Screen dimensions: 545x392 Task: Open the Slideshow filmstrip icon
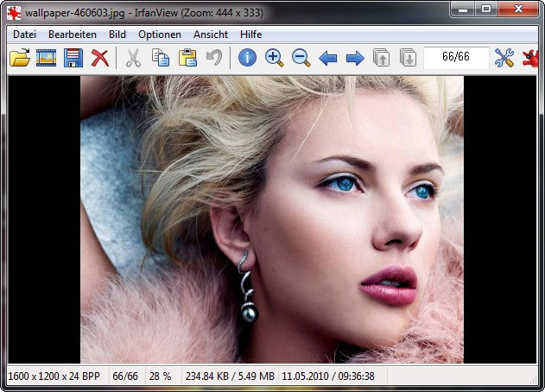coord(46,59)
